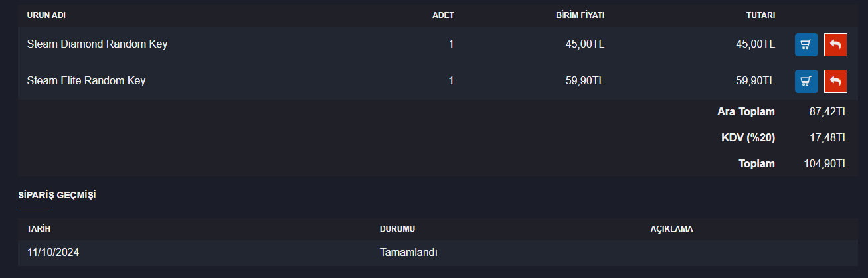Click cart icon for Steam Diamond Random Key

pyautogui.click(x=806, y=45)
